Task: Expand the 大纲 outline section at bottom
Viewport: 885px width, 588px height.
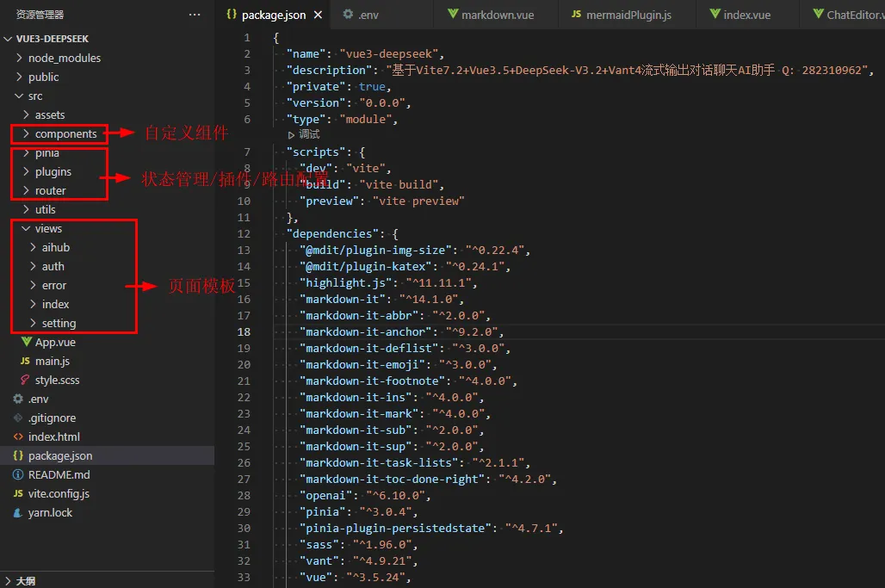Action: [x=23, y=580]
